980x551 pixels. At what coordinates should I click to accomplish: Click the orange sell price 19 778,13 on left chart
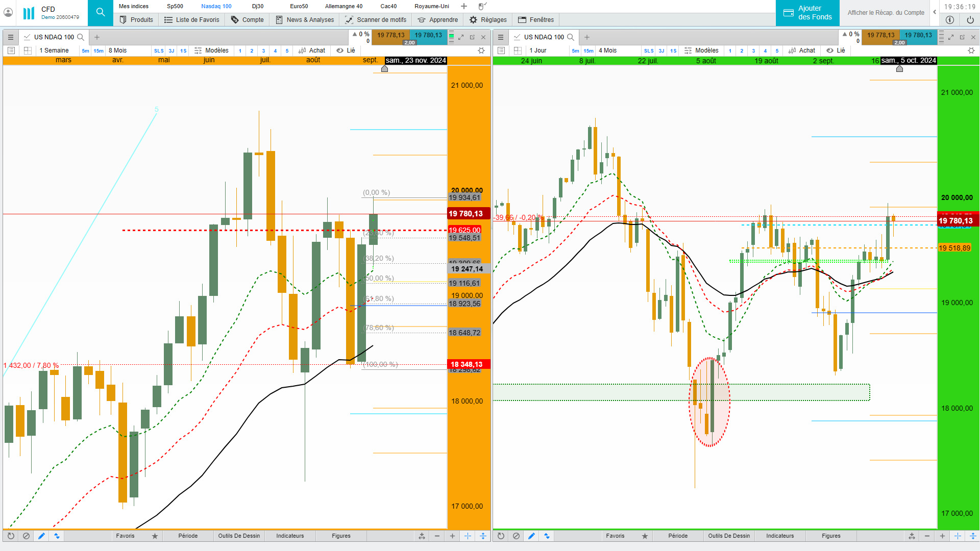pos(390,35)
